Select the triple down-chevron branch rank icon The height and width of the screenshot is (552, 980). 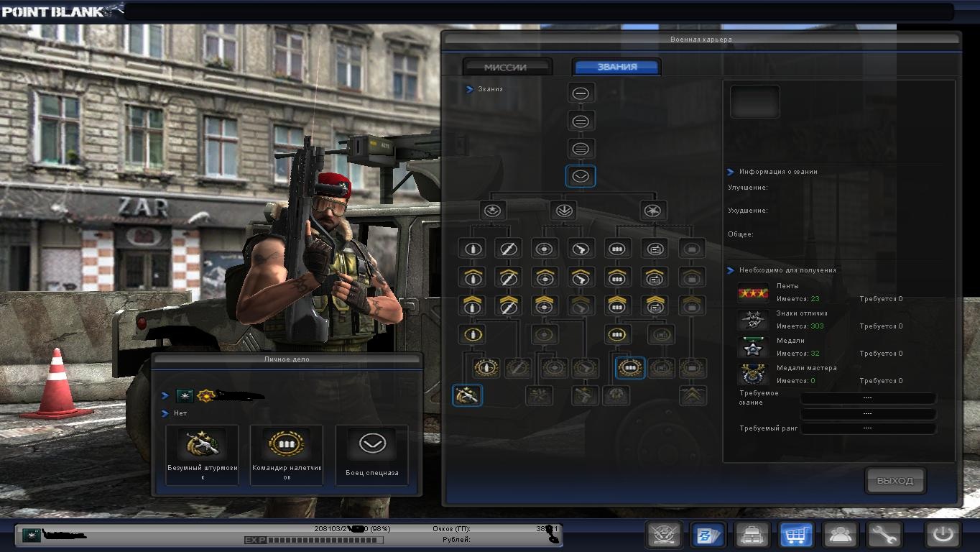click(x=563, y=211)
